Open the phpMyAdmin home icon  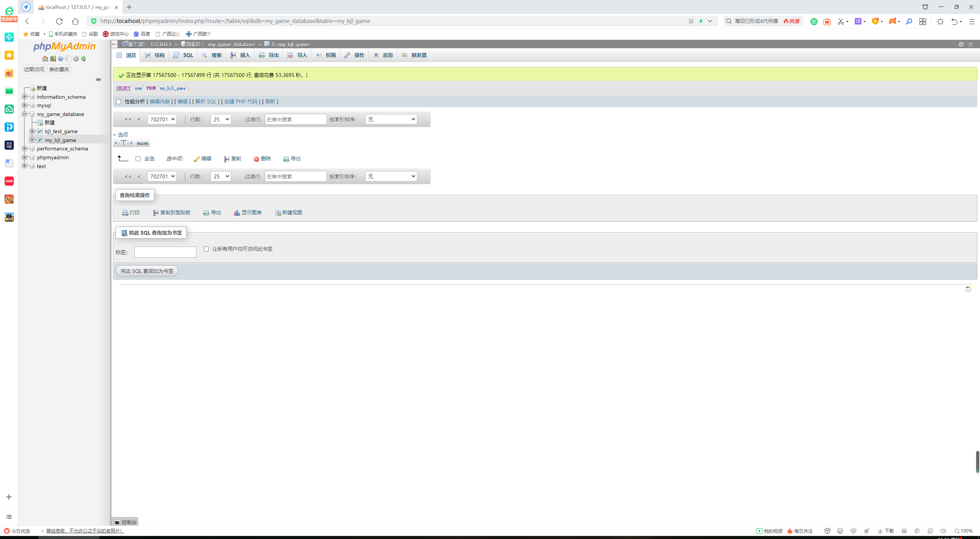tap(45, 59)
